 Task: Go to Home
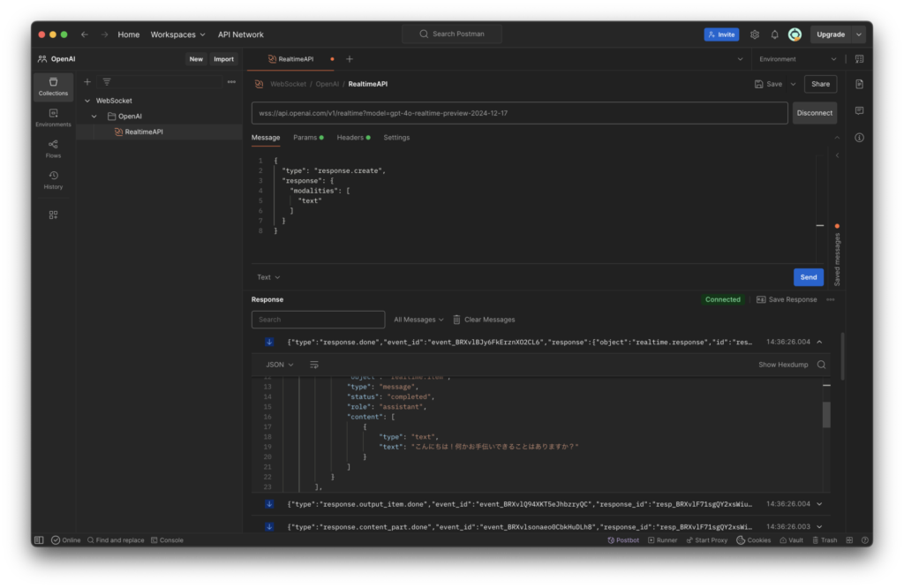[129, 34]
